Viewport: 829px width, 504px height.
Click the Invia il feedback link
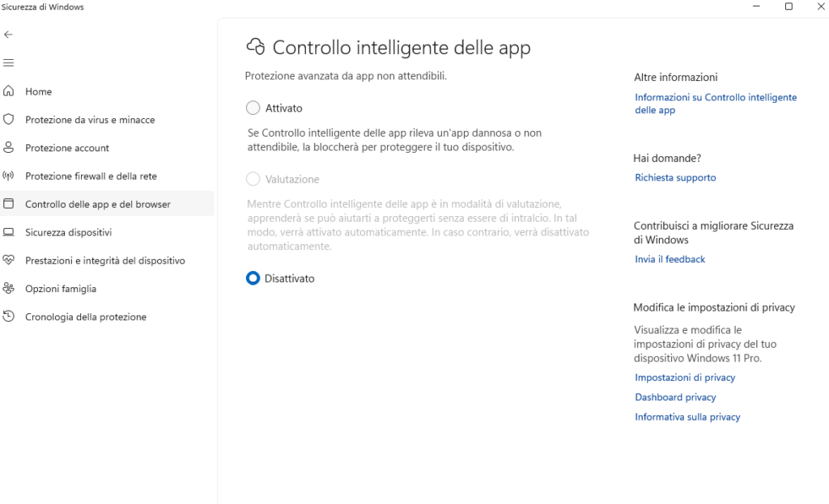670,260
